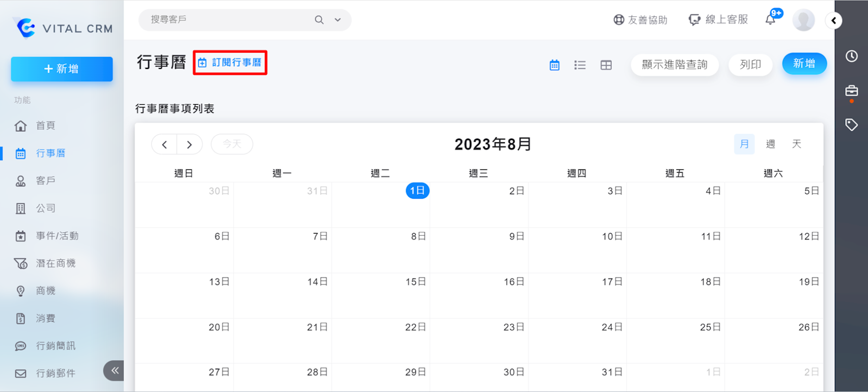The width and height of the screenshot is (868, 392).
Task: Select the 月 (month) view toggle
Action: (x=744, y=144)
